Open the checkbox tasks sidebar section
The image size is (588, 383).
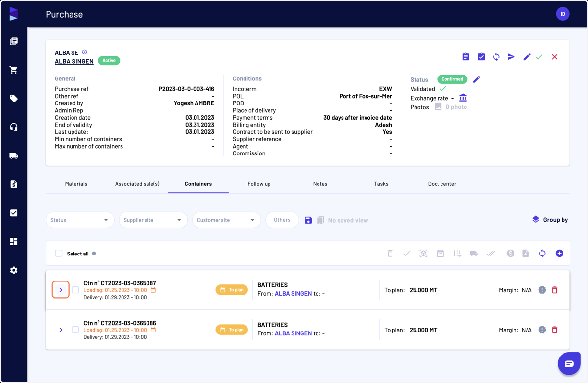point(14,213)
